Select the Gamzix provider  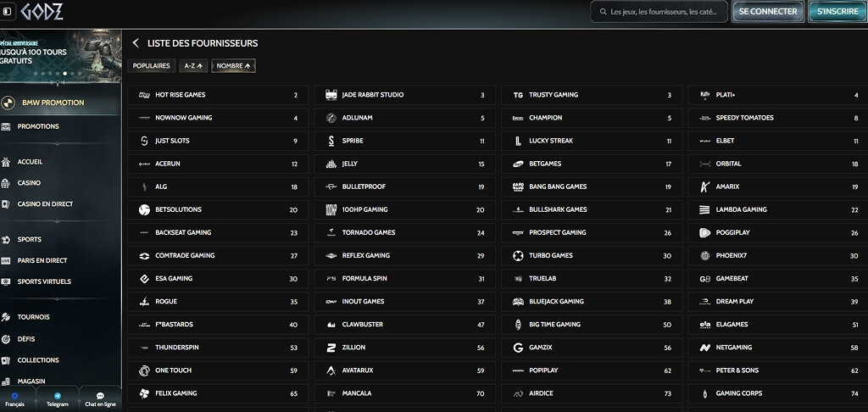pyautogui.click(x=592, y=348)
